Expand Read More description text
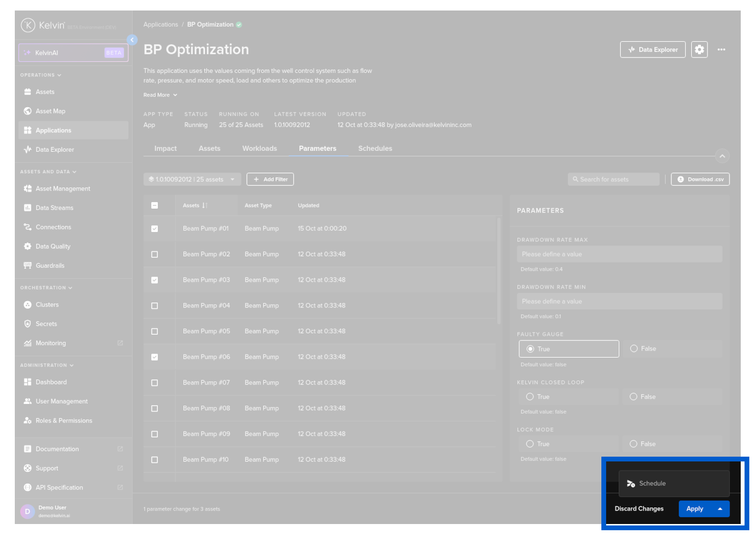 pyautogui.click(x=160, y=95)
